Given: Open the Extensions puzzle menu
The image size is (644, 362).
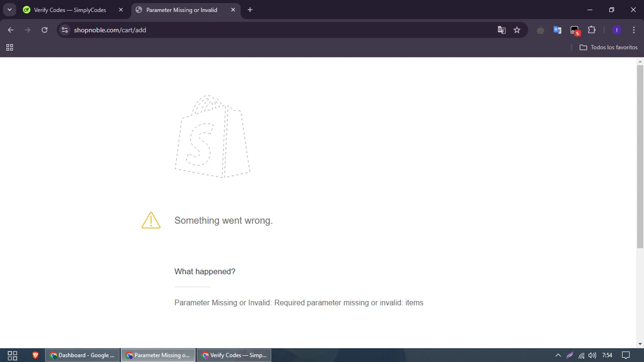Looking at the screenshot, I should [x=592, y=30].
